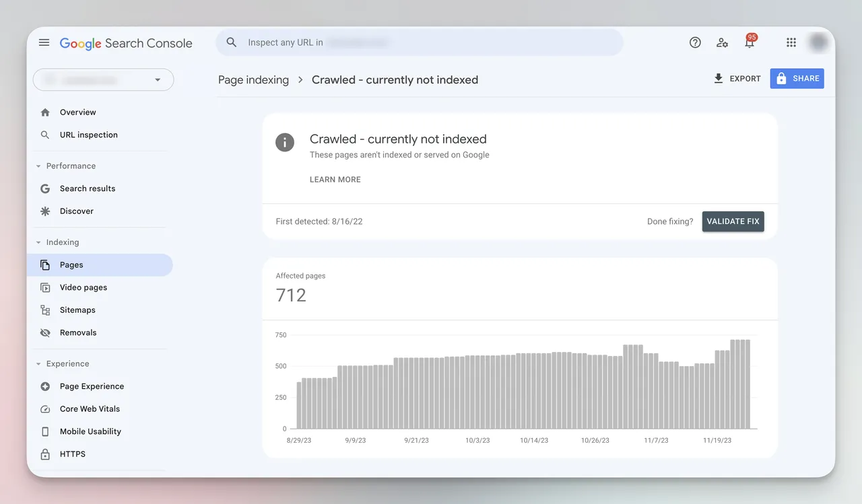Screen dimensions: 862x504
Task: Click the Video pages icon
Action: [45, 287]
